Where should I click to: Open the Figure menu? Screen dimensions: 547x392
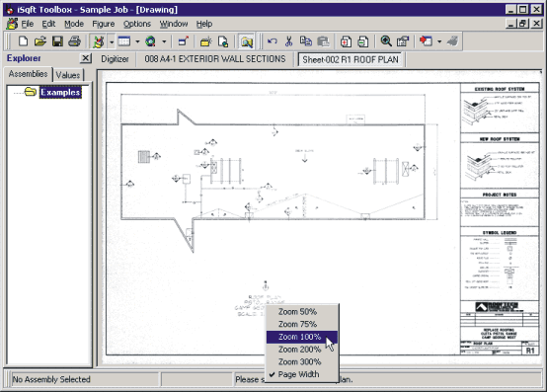104,24
